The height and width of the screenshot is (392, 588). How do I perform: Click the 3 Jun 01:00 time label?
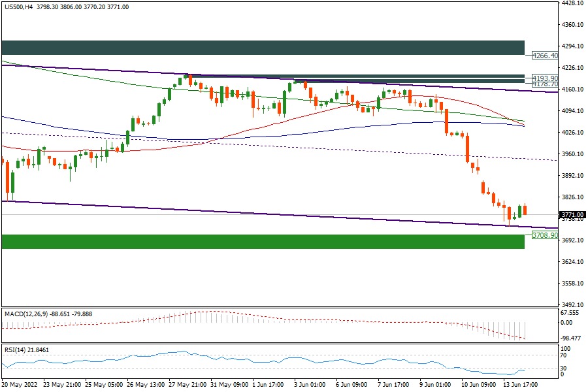pos(310,385)
